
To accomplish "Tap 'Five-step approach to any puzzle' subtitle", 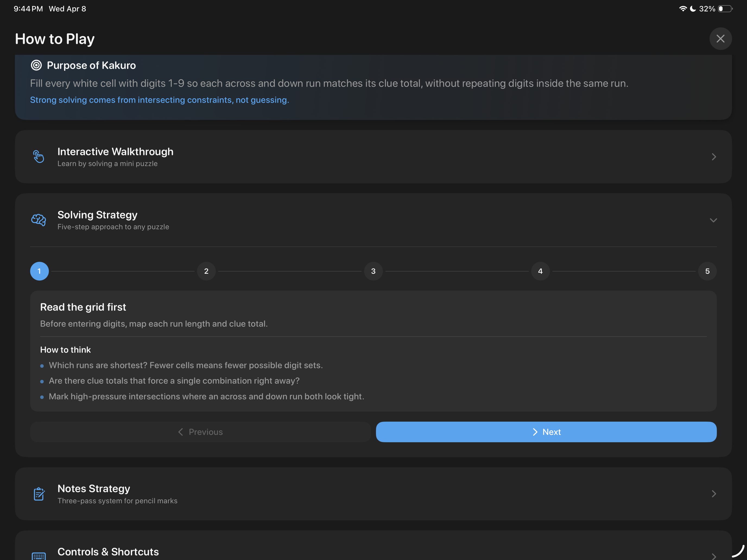I will tap(113, 227).
